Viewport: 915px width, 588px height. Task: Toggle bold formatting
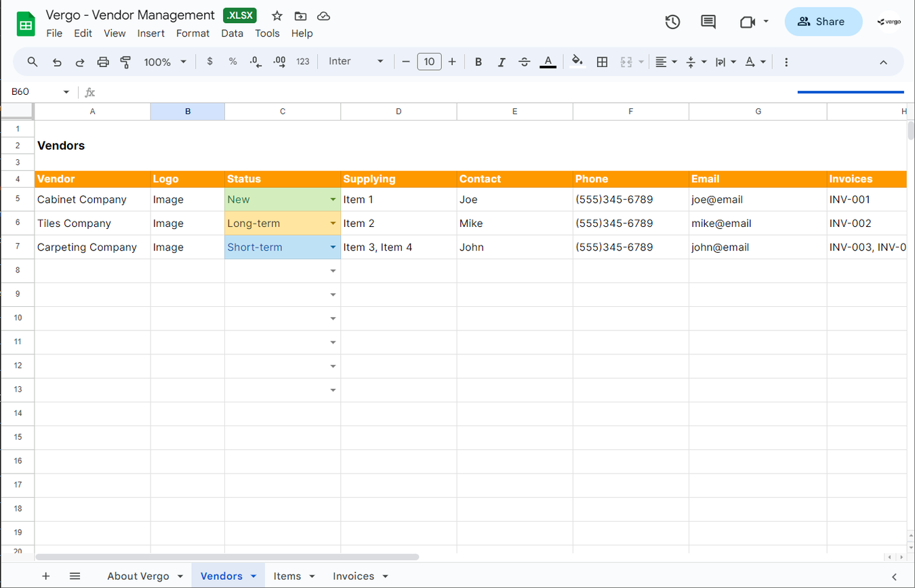[479, 62]
